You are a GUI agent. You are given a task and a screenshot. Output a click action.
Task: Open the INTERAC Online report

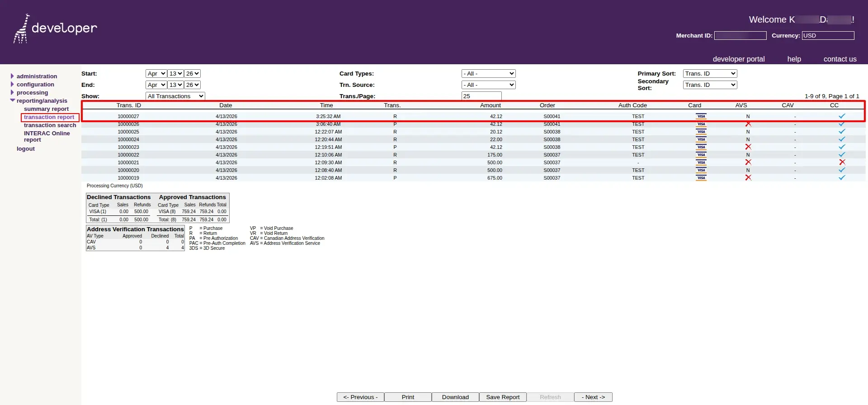point(47,136)
